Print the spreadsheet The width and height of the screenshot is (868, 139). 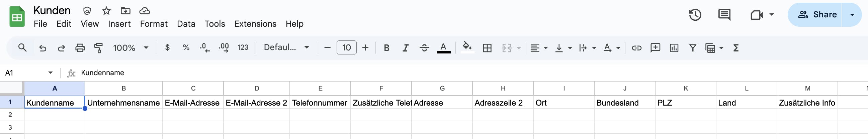[x=80, y=48]
